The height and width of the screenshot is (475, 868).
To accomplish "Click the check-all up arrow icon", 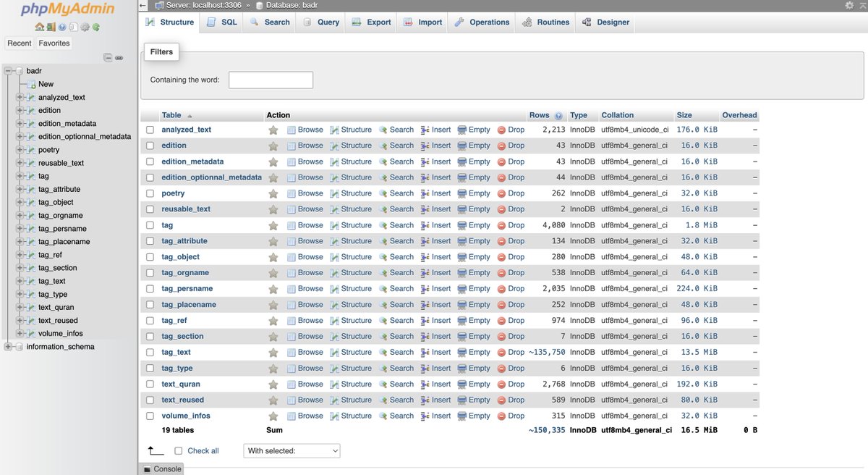I will pos(156,450).
